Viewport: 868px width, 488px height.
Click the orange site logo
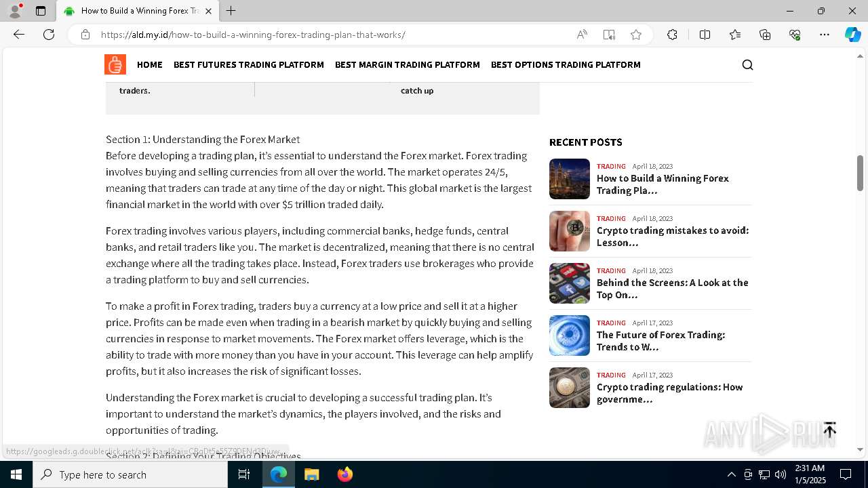click(115, 64)
